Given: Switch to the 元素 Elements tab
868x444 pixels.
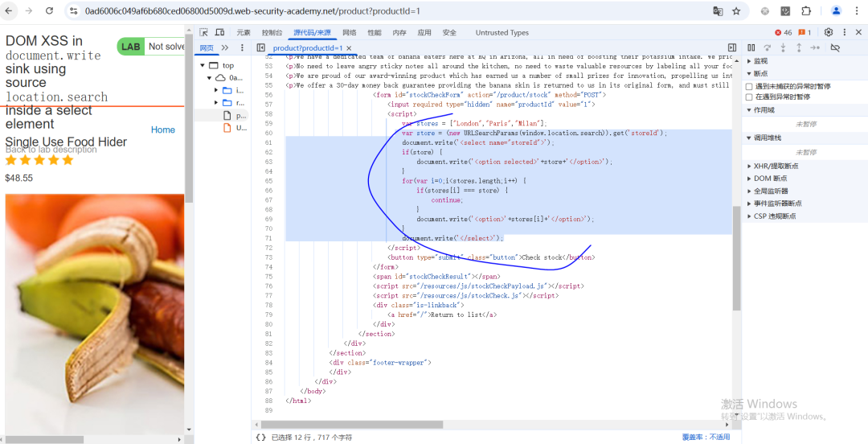Looking at the screenshot, I should (x=244, y=33).
